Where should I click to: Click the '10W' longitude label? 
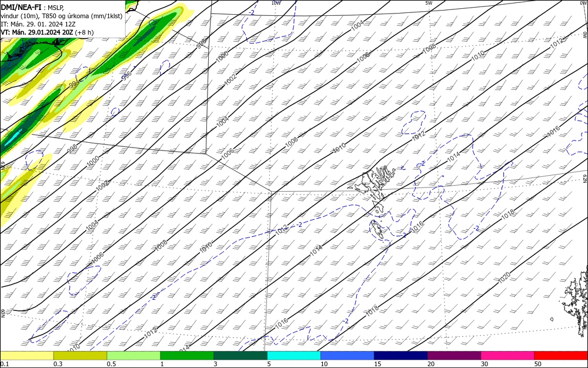click(x=276, y=3)
